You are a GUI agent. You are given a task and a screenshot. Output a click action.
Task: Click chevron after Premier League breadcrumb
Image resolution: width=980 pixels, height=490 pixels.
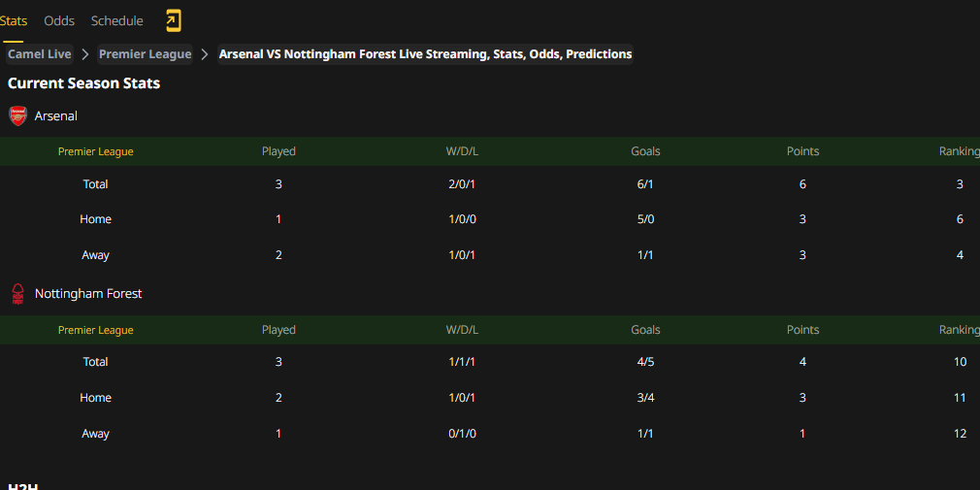point(205,54)
